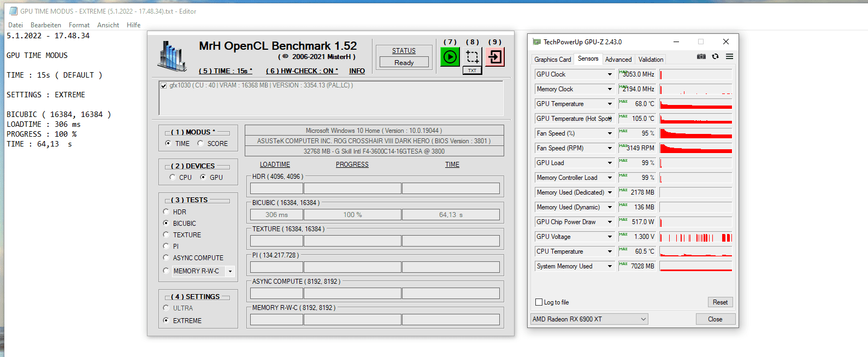The height and width of the screenshot is (357, 868).
Task: Enable the Log to file checkbox
Action: tap(539, 302)
